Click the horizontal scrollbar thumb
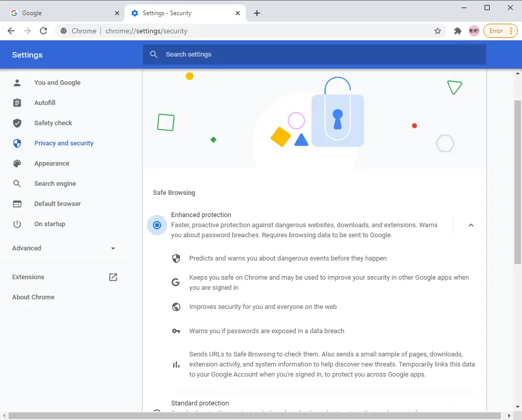 [x=254, y=415]
